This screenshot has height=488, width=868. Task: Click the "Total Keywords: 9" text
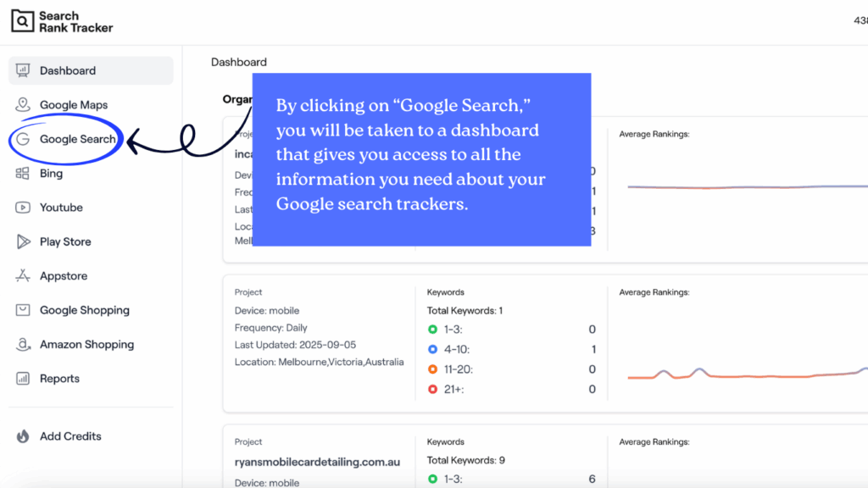pyautogui.click(x=466, y=460)
